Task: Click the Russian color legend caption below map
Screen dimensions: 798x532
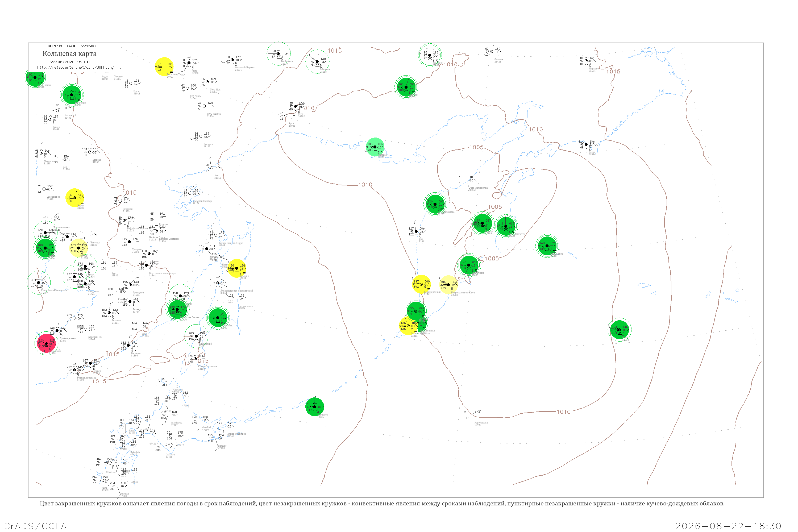Action: (x=382, y=504)
